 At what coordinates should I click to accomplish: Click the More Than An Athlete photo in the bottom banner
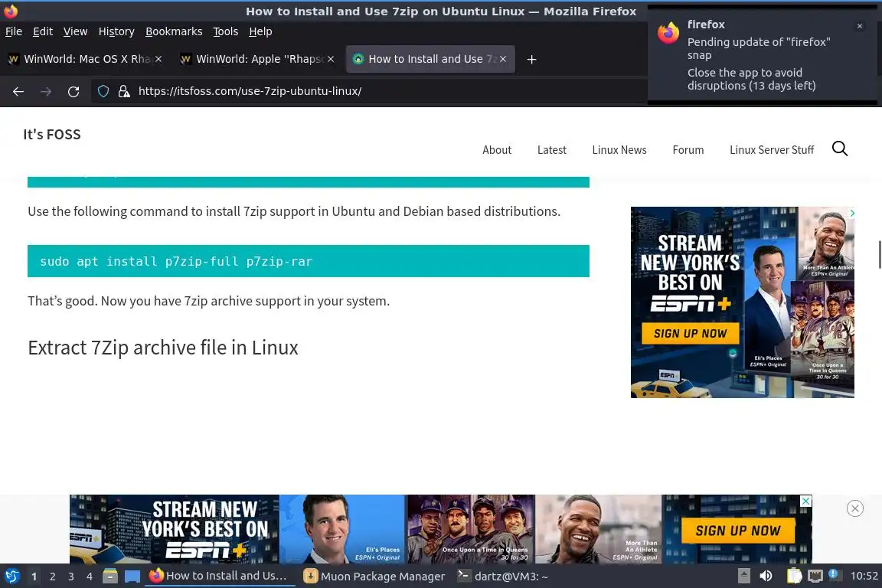click(599, 529)
